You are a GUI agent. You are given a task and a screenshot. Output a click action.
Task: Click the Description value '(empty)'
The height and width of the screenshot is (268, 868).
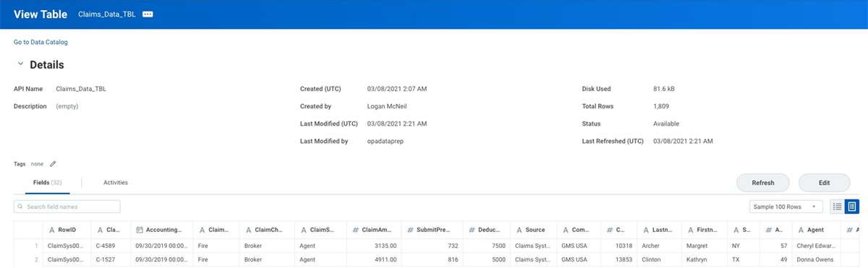[67, 106]
